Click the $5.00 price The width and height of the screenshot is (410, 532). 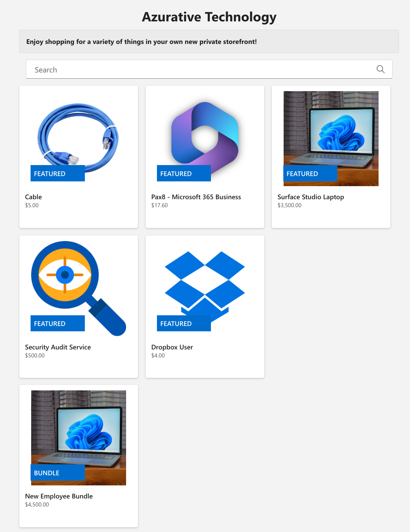point(32,205)
